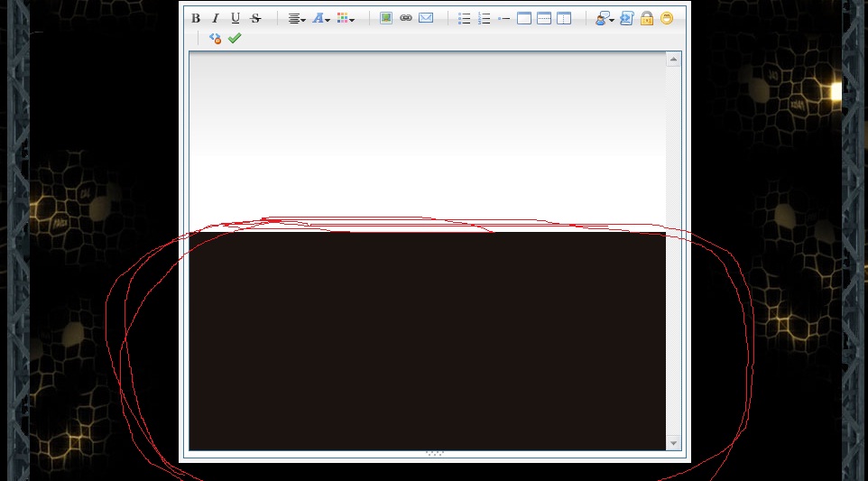The image size is (868, 481).
Task: Toggle underline formatting
Action: pyautogui.click(x=235, y=18)
